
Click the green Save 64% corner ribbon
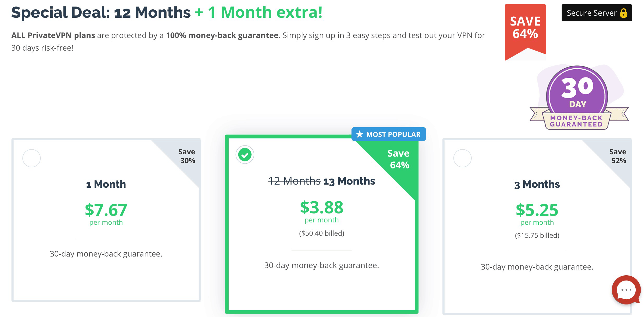pyautogui.click(x=398, y=159)
